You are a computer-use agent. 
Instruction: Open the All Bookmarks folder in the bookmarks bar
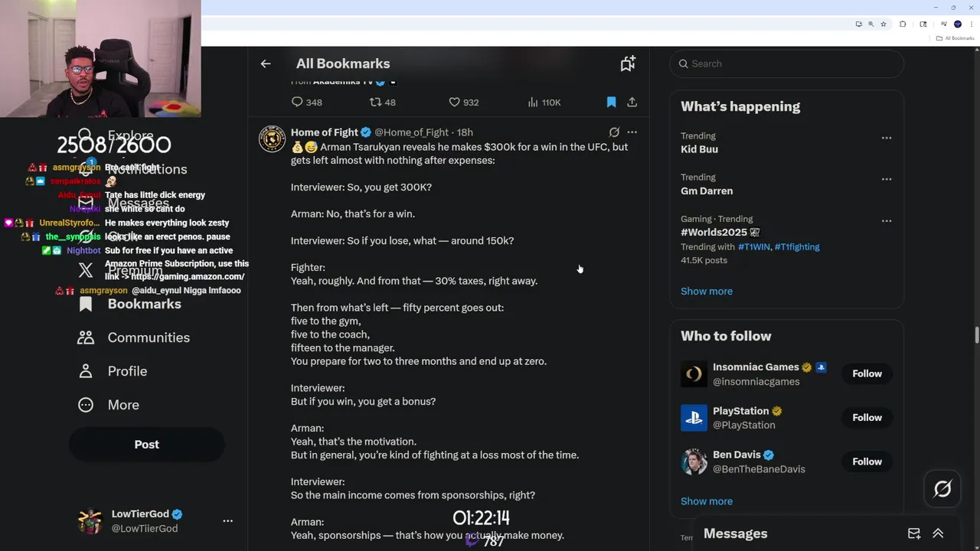(955, 38)
